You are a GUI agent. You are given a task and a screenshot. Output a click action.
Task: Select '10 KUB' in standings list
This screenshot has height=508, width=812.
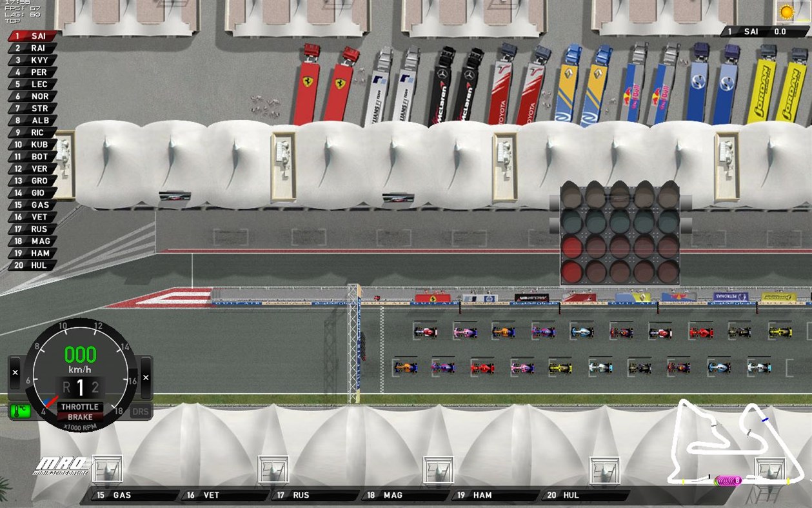tap(32, 145)
